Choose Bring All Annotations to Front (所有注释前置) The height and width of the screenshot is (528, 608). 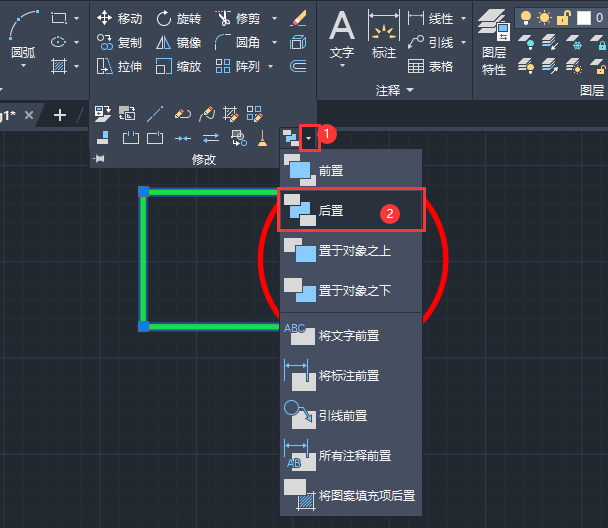point(351,456)
